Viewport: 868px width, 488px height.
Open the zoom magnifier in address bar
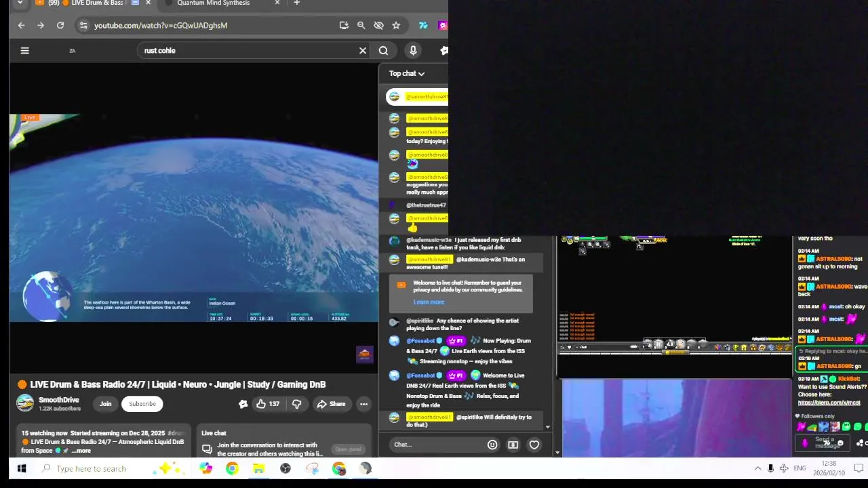pyautogui.click(x=361, y=25)
